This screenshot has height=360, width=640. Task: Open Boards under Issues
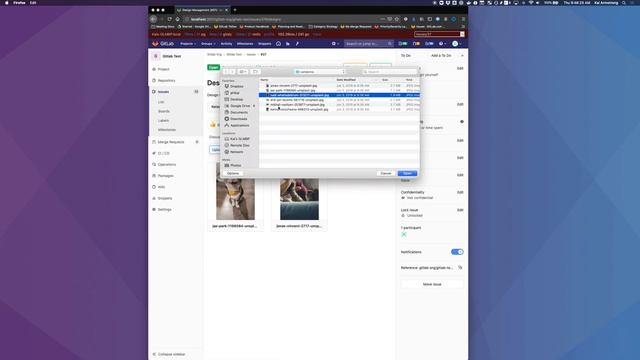pyautogui.click(x=164, y=111)
